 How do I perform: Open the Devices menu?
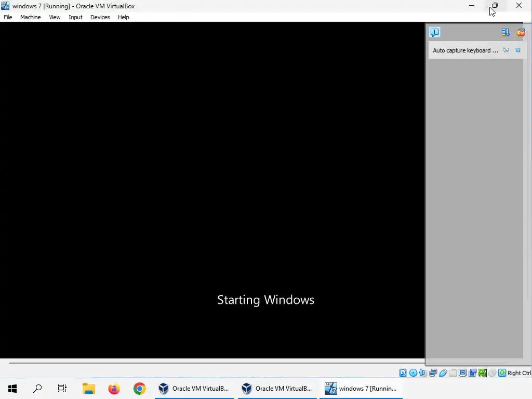100,17
